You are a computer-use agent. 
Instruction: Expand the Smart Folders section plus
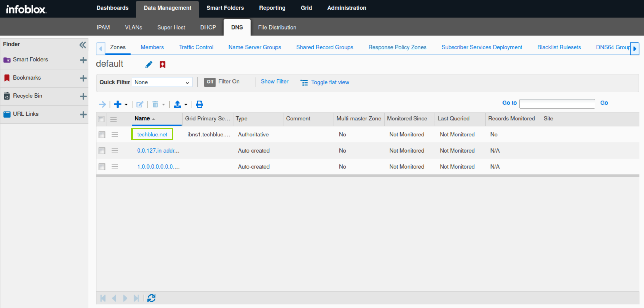pyautogui.click(x=83, y=60)
